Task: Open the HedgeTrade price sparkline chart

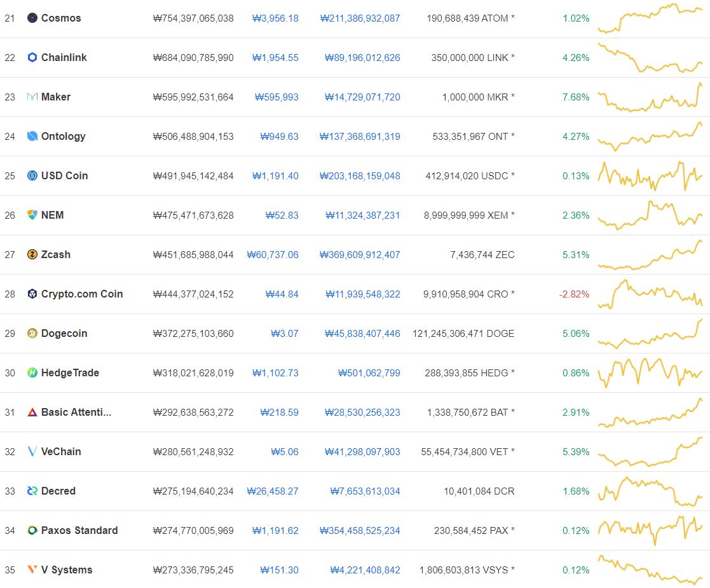Action: coord(650,373)
